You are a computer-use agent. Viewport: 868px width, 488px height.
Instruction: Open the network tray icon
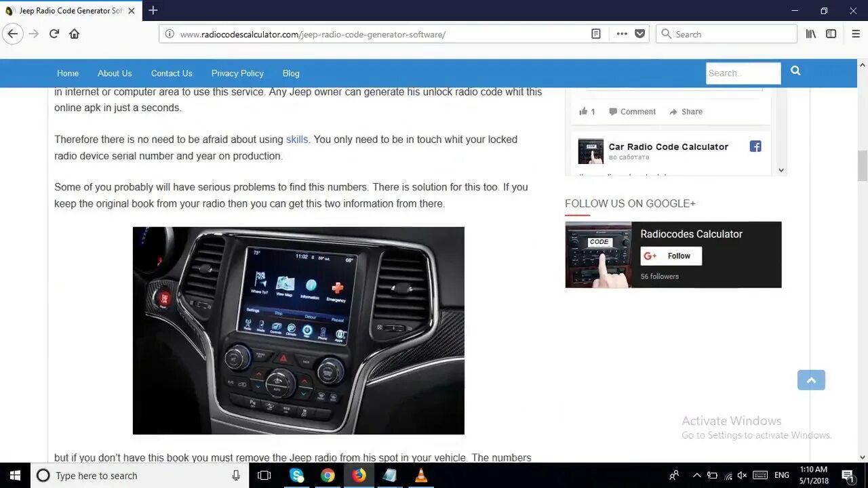pyautogui.click(x=728, y=476)
